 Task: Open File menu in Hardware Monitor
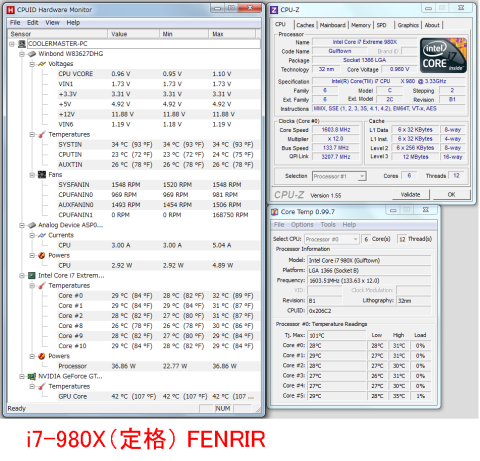tap(15, 23)
